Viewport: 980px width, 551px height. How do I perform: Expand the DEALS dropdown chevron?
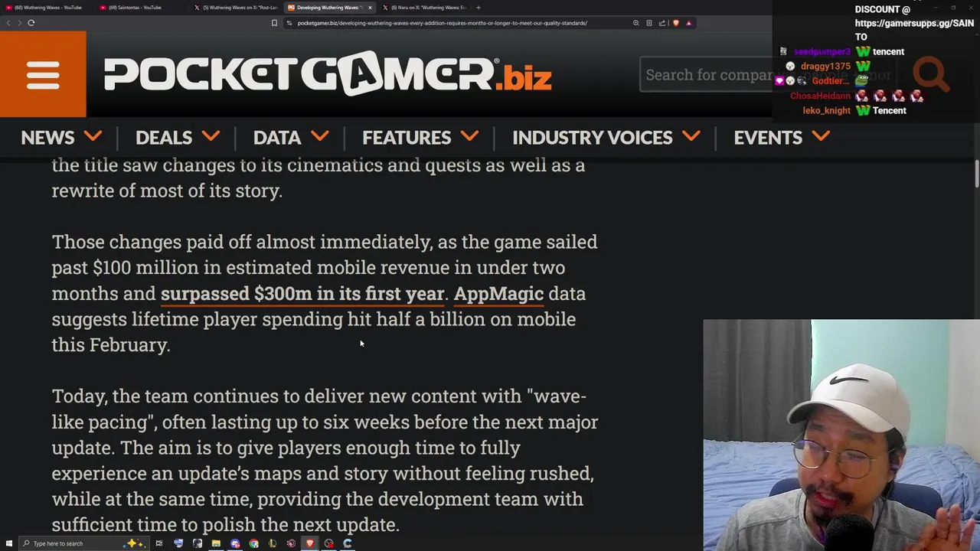click(211, 137)
